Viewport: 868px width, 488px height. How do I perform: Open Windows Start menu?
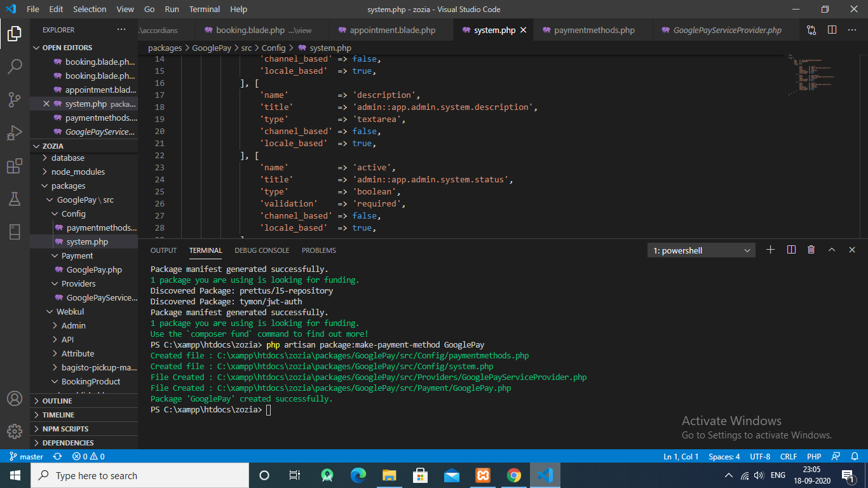click(15, 475)
